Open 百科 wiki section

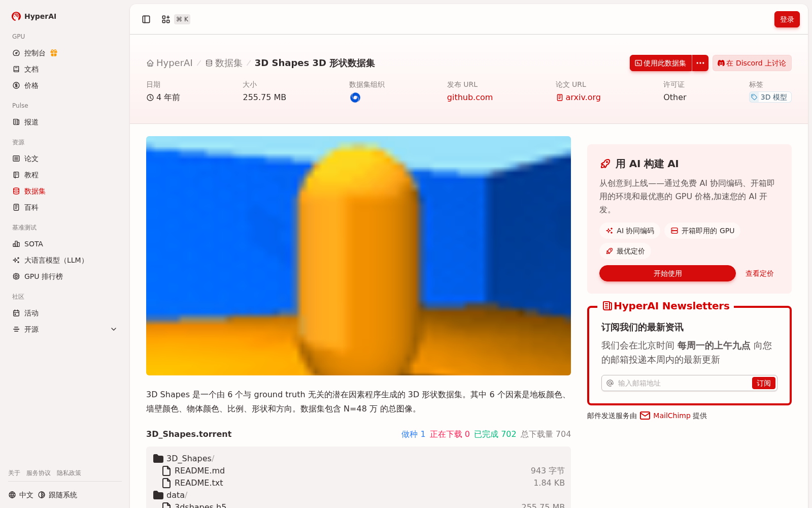point(65,207)
